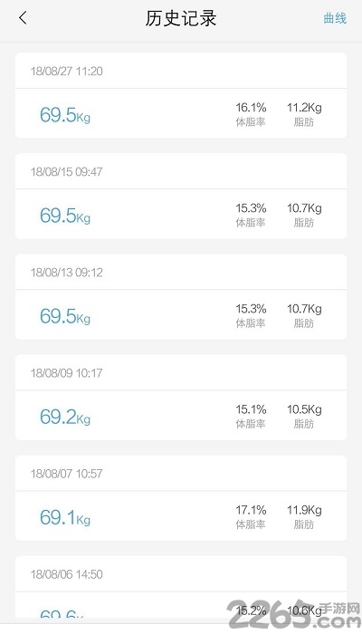The width and height of the screenshot is (362, 644).
Task: Tap the 16.1% 体脂率 reading
Action: pos(251,114)
